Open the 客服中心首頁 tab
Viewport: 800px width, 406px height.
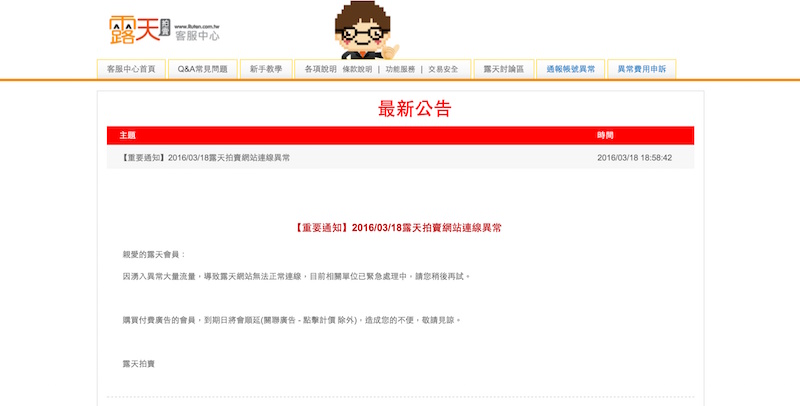tap(131, 69)
